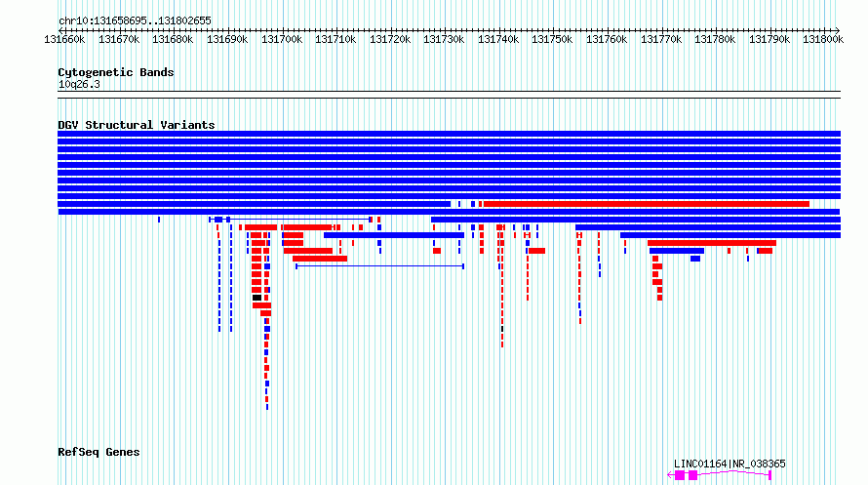The image size is (868, 485).
Task: Click the curved magenta intron line of LINC01164
Action: pyautogui.click(x=733, y=472)
